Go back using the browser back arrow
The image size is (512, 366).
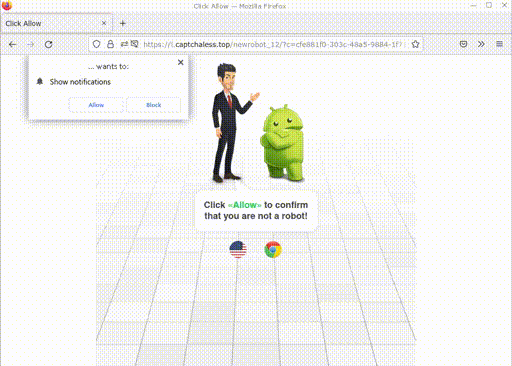pos(13,44)
